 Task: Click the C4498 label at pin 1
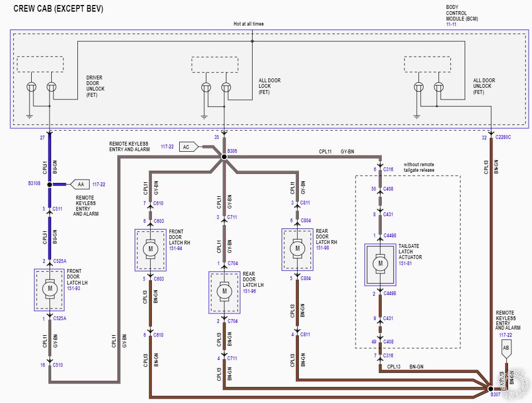point(390,236)
